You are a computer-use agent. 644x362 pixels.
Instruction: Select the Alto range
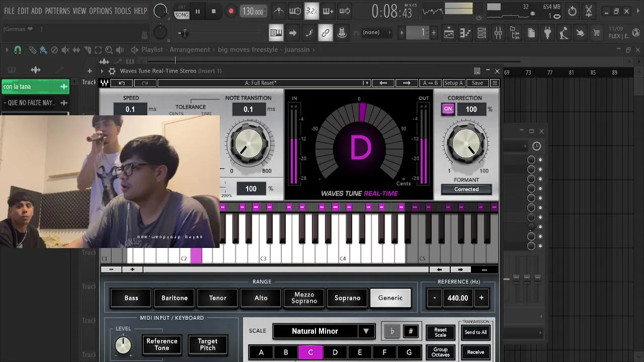[261, 298]
